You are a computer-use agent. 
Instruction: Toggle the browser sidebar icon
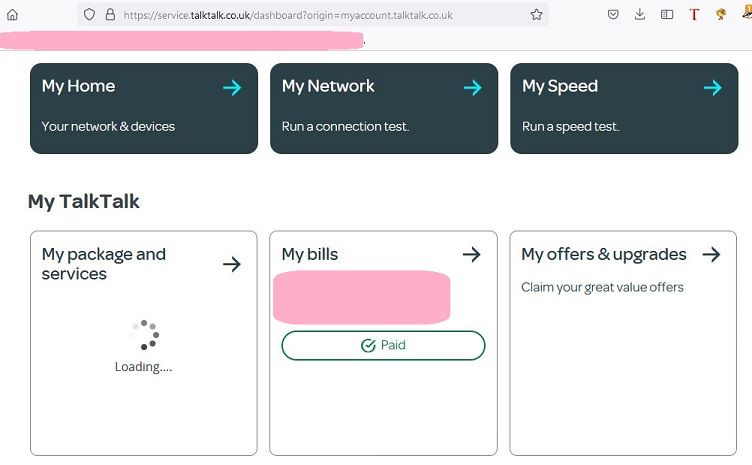(x=667, y=15)
